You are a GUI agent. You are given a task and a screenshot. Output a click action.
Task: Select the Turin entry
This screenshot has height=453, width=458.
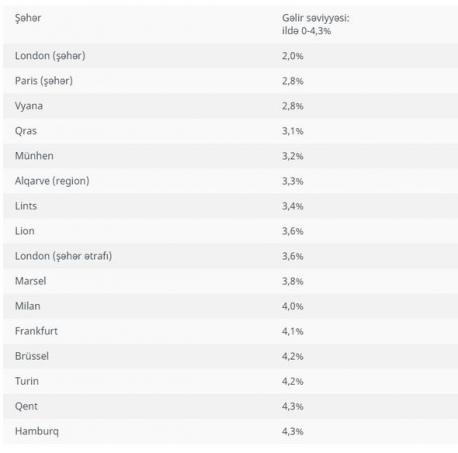tap(27, 381)
